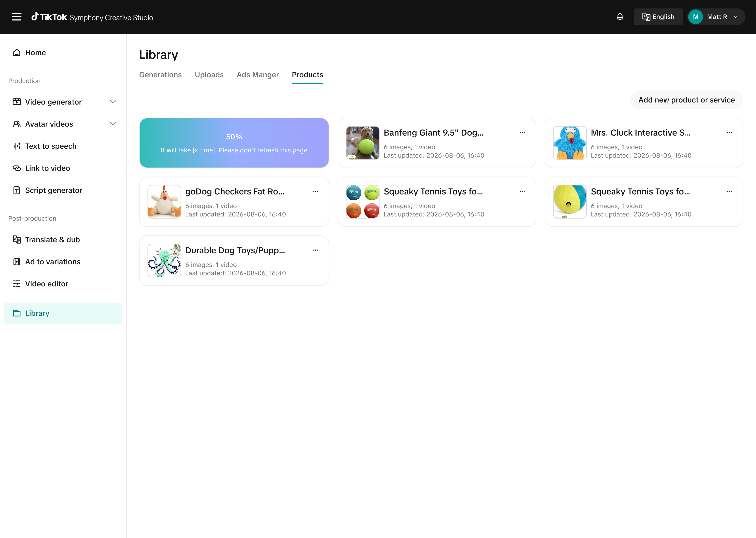Click the Link to video icon
Screen dimensions: 756x538
click(x=17, y=168)
